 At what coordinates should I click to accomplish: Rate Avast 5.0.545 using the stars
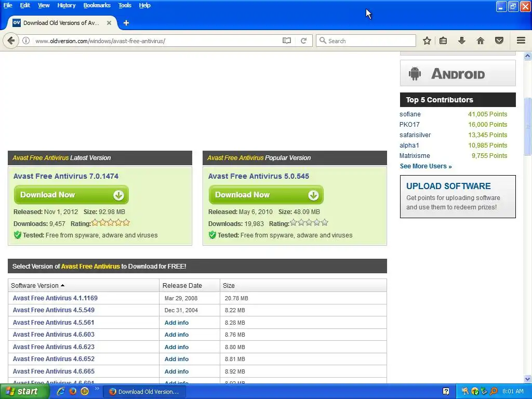coord(309,223)
